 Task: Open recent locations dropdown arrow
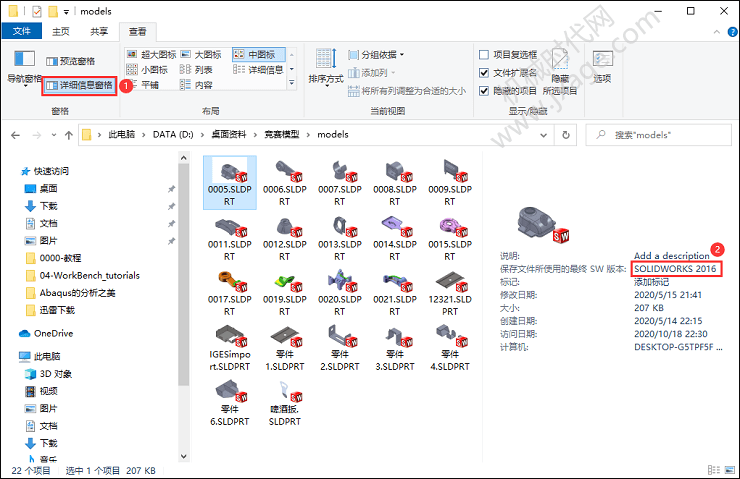pos(54,135)
